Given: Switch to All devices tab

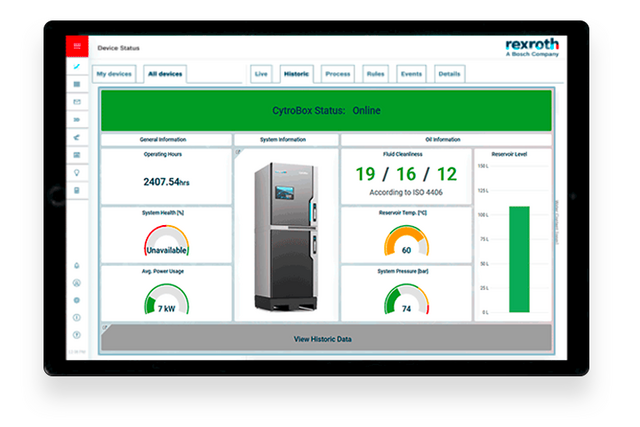Looking at the screenshot, I should [165, 74].
